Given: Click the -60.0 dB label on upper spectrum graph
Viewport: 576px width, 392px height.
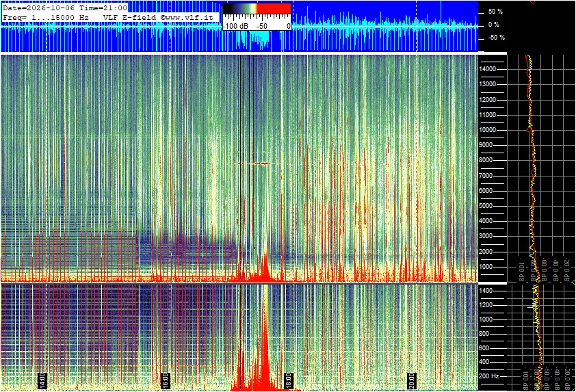Looking at the screenshot, I should tap(544, 270).
